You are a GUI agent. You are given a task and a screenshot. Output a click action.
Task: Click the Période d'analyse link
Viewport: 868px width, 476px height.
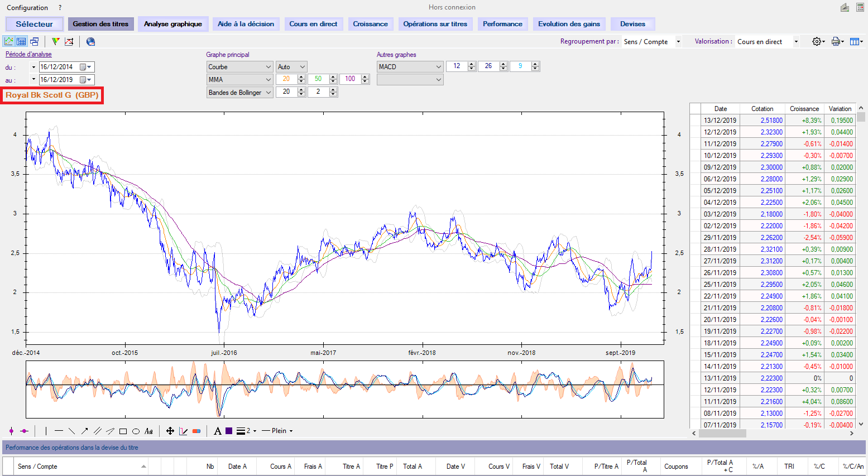(x=28, y=54)
